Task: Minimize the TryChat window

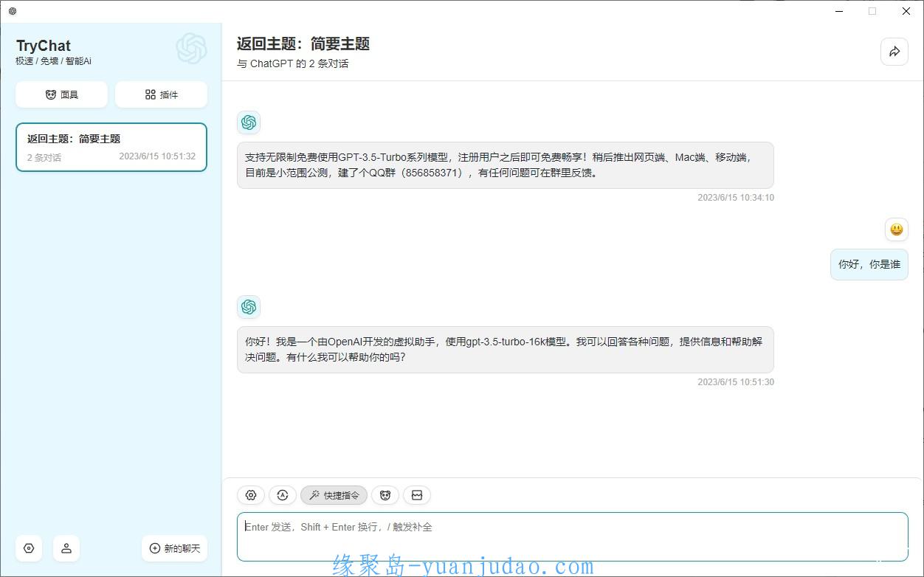Action: click(839, 11)
